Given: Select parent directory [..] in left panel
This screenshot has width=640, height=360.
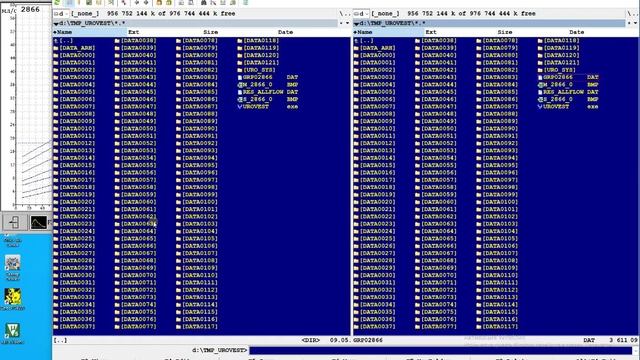Looking at the screenshot, I should [63, 40].
